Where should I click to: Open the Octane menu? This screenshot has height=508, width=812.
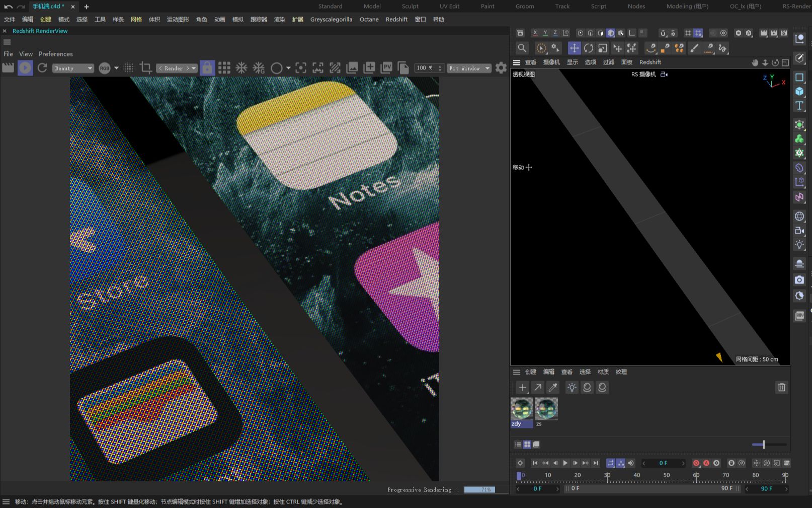click(x=369, y=19)
